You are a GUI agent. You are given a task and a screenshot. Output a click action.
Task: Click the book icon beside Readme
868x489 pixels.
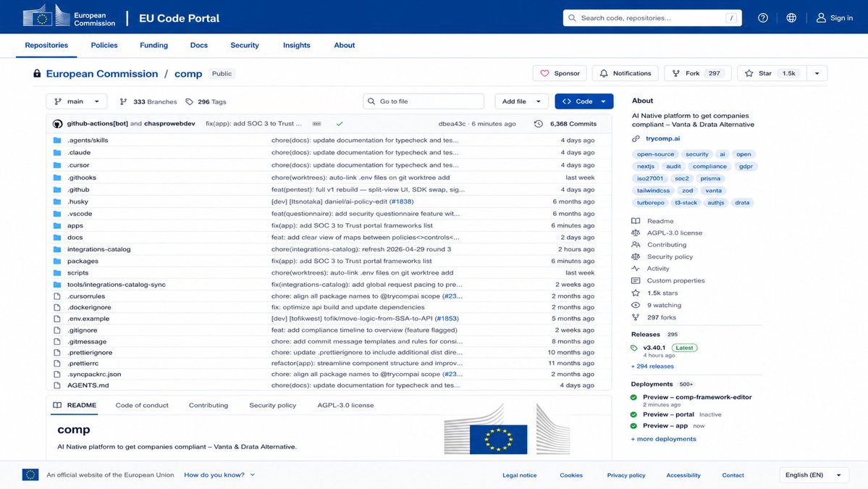point(636,221)
